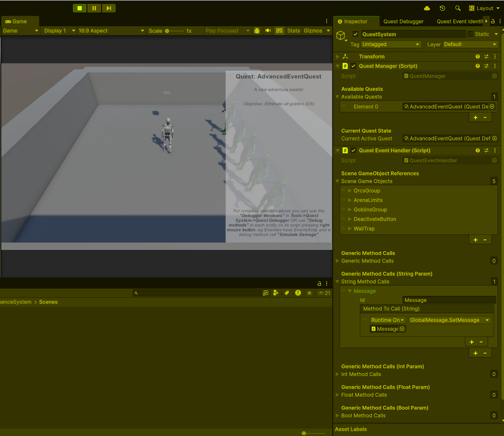
Task: Click the global Search magnifier icon
Action: 458,8
